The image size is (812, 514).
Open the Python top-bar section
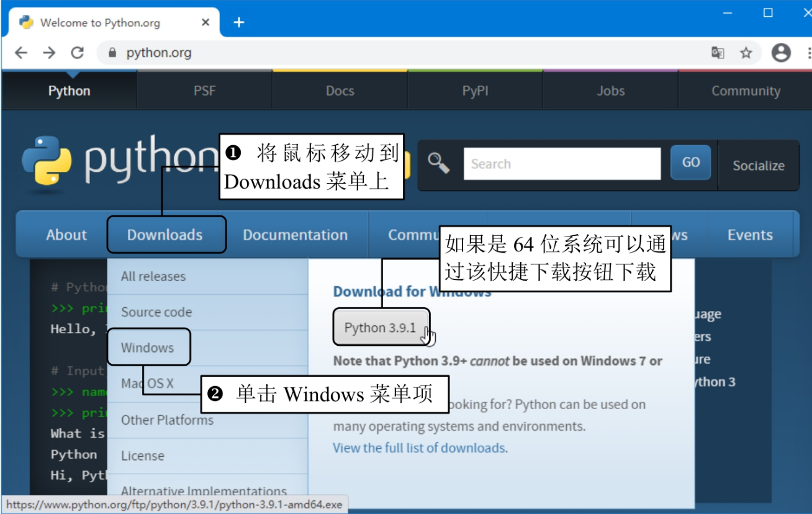coord(70,91)
